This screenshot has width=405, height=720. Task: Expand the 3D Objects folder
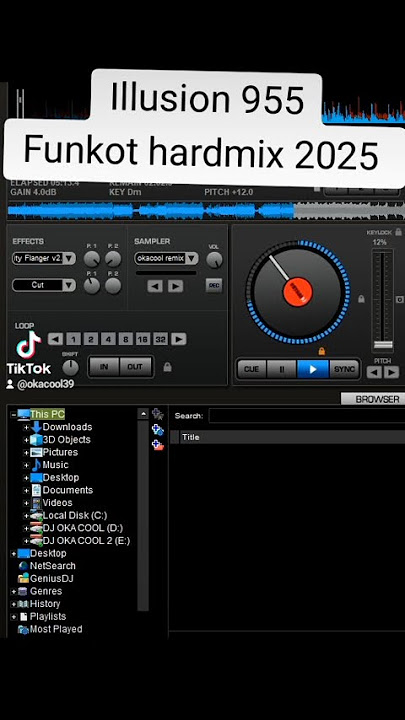pyautogui.click(x=26, y=439)
